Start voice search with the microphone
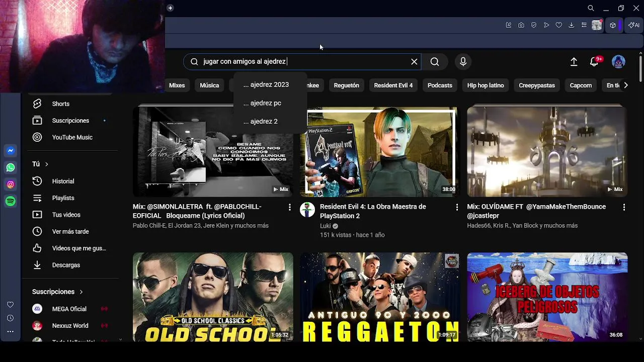Viewport: 644px width, 362px height. point(463,61)
